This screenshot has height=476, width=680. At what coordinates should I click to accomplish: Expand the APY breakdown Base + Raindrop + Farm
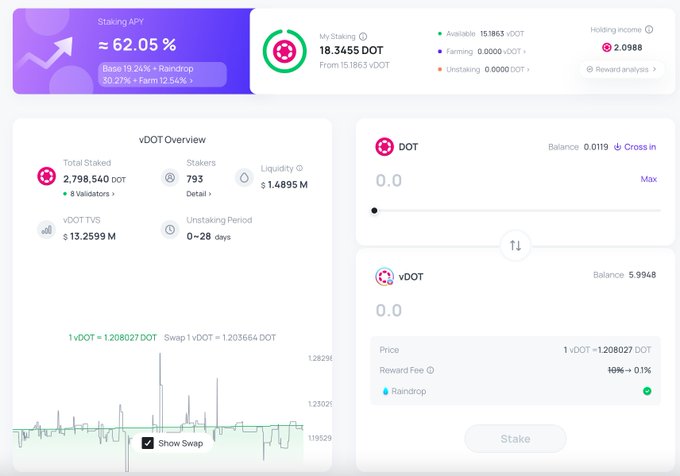point(162,75)
